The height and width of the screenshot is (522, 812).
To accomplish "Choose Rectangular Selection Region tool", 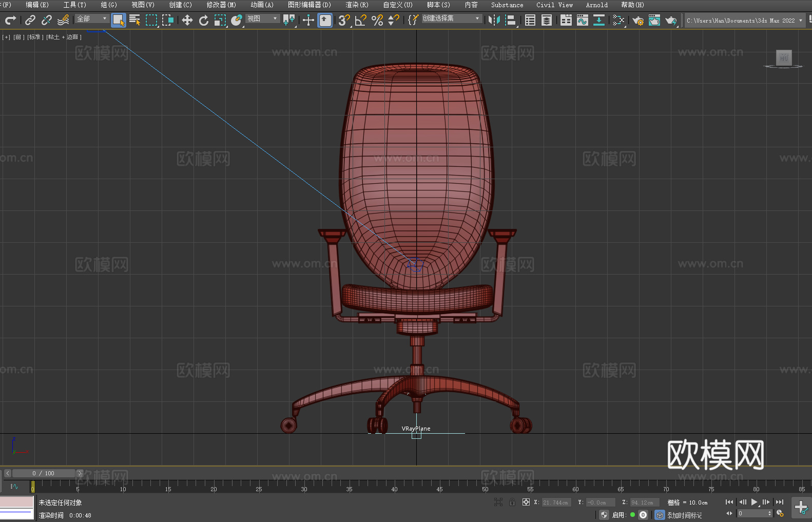I will click(151, 20).
